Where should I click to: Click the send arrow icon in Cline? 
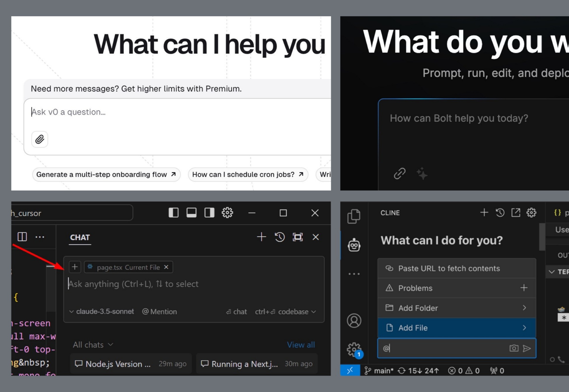[527, 348]
